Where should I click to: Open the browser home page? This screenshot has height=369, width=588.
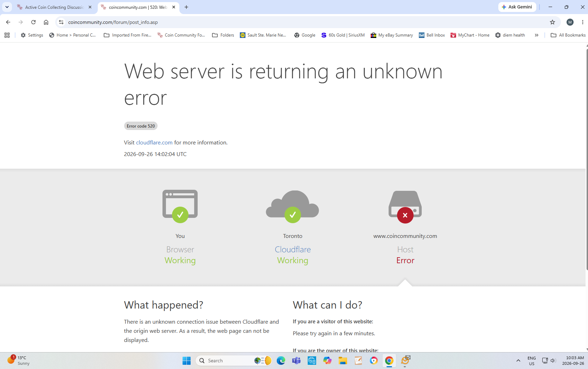point(46,22)
